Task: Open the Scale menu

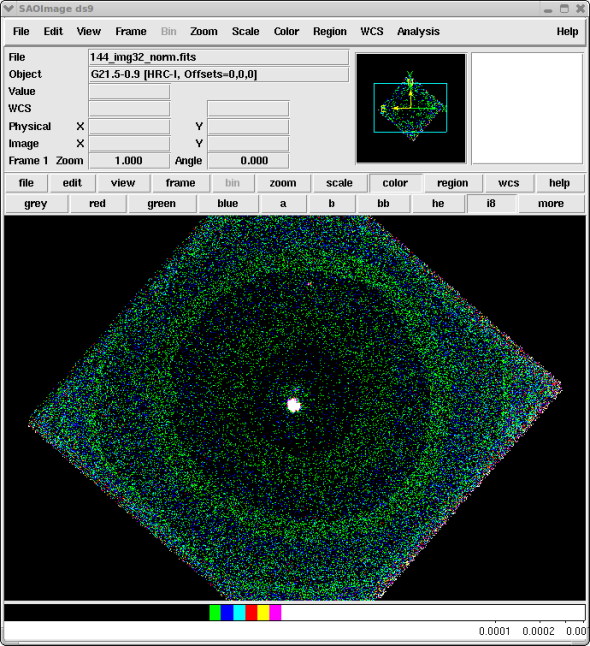Action: [x=246, y=31]
